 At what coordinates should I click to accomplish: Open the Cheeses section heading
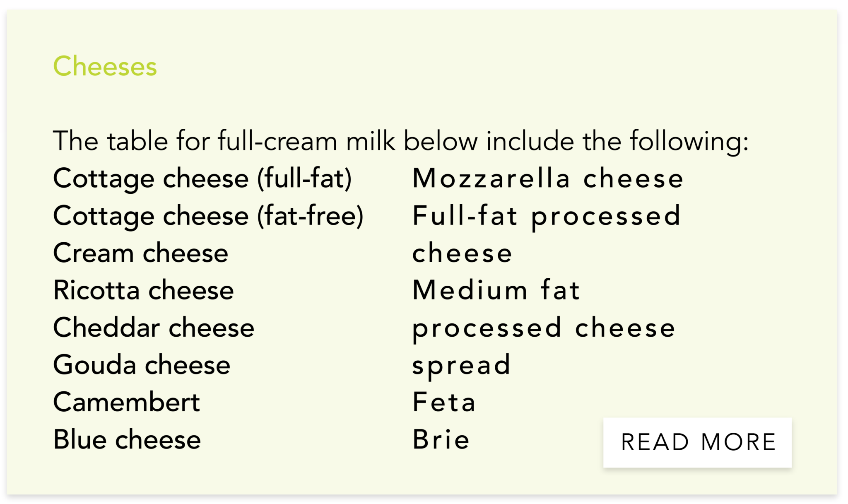pyautogui.click(x=105, y=66)
